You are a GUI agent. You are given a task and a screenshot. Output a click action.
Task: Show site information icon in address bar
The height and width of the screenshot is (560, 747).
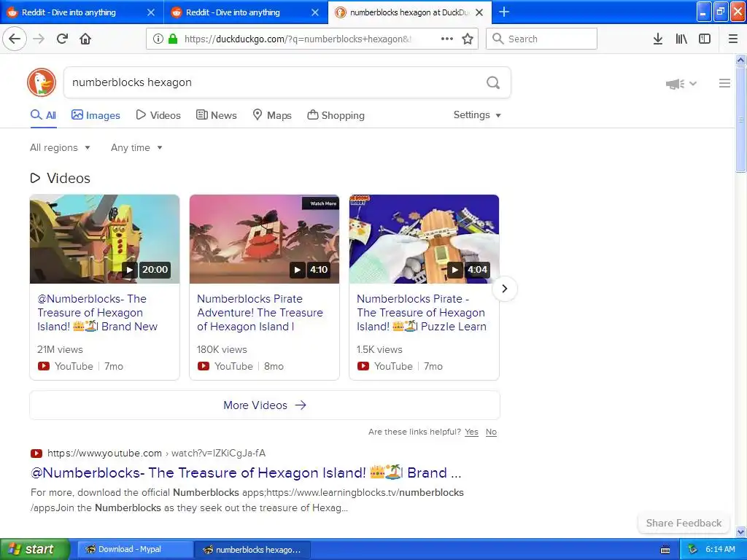pos(158,39)
